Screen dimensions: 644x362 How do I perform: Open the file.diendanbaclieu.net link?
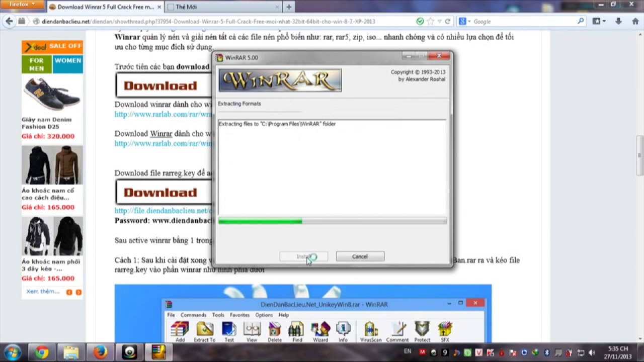pyautogui.click(x=164, y=211)
